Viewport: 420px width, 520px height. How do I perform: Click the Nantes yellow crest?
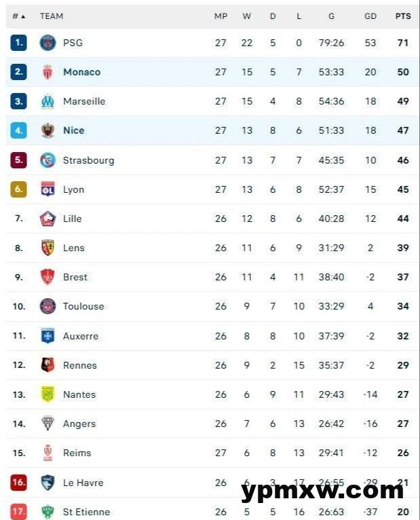47,394
